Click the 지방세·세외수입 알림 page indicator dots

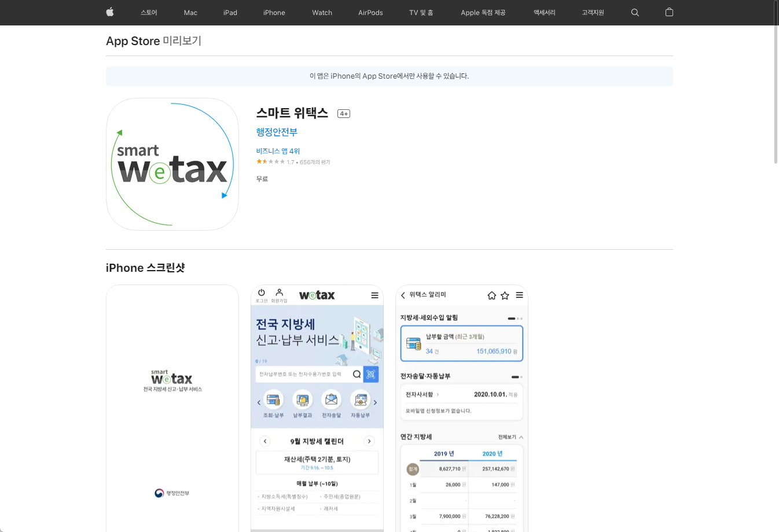(515, 318)
